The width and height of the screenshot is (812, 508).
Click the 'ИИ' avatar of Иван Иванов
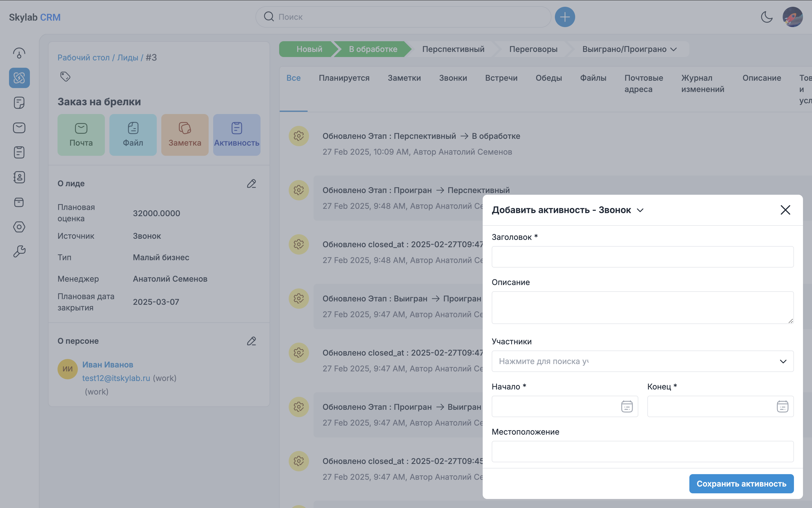click(x=67, y=369)
